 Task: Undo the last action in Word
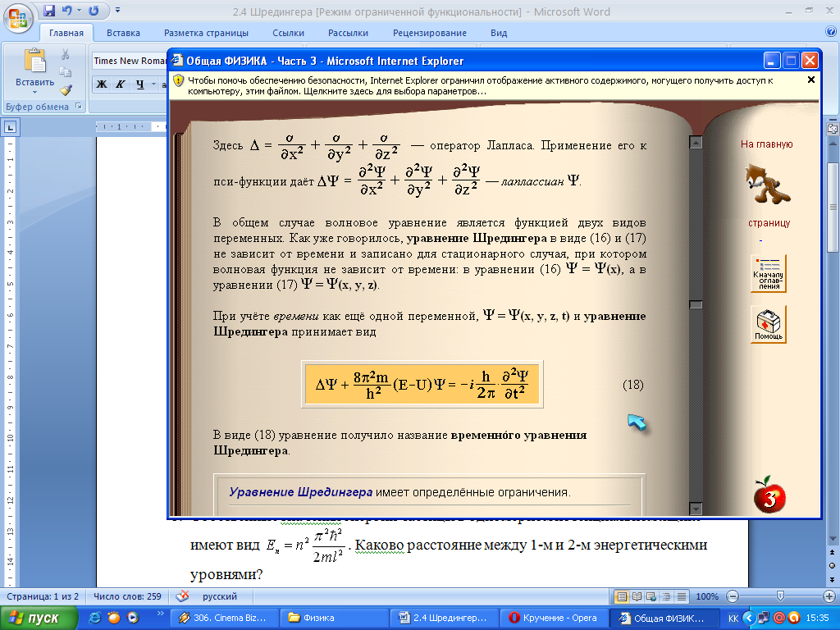[x=66, y=11]
